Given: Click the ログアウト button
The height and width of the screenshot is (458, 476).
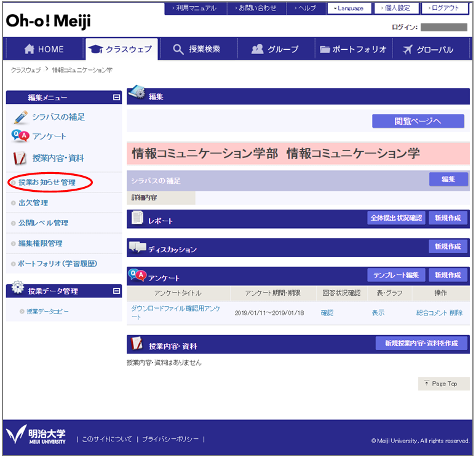Looking at the screenshot, I should (445, 8).
